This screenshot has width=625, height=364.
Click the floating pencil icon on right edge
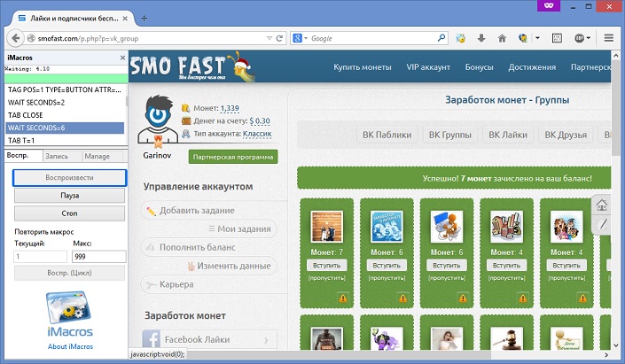603,224
